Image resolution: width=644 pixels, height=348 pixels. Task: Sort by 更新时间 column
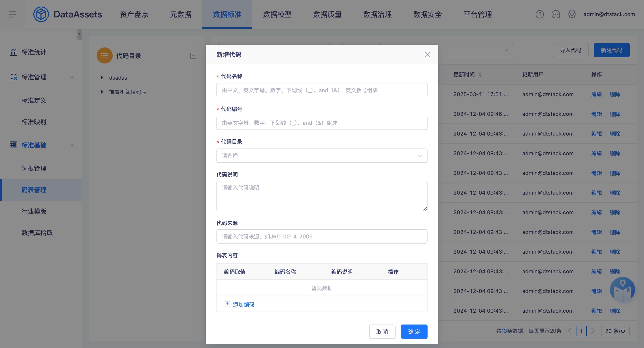tap(480, 74)
